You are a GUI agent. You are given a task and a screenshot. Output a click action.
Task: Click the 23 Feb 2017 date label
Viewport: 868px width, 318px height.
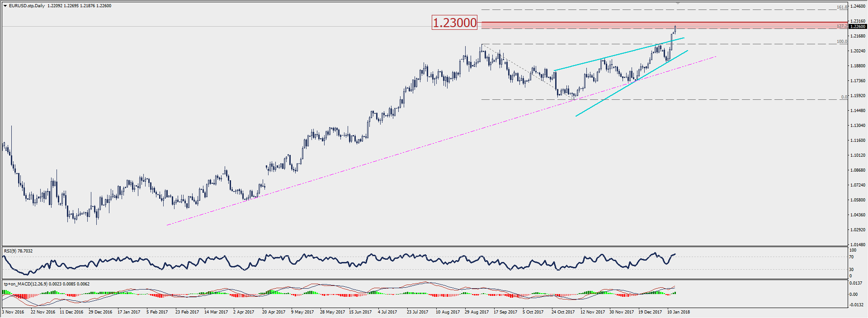(187, 312)
